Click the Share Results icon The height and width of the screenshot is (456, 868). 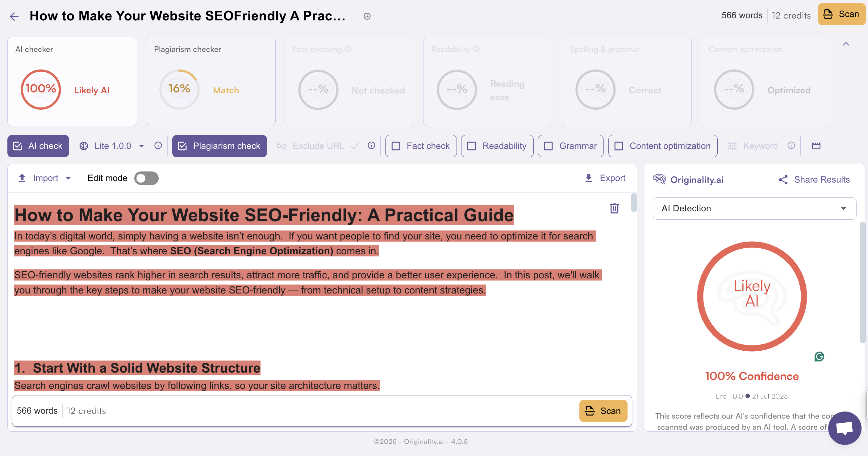(783, 180)
